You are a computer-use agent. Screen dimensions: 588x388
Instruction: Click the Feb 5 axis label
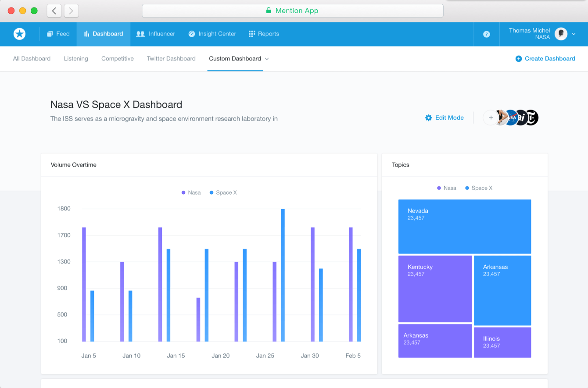pos(353,356)
